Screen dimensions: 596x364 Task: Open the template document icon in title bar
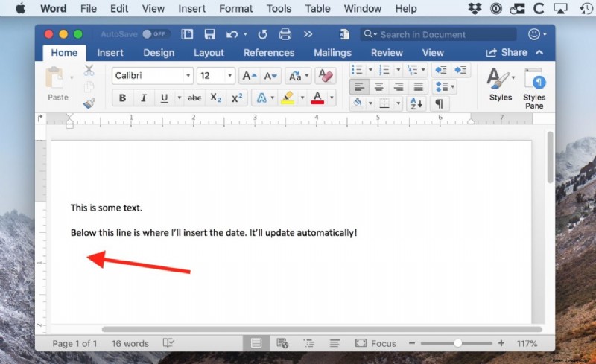coord(187,34)
